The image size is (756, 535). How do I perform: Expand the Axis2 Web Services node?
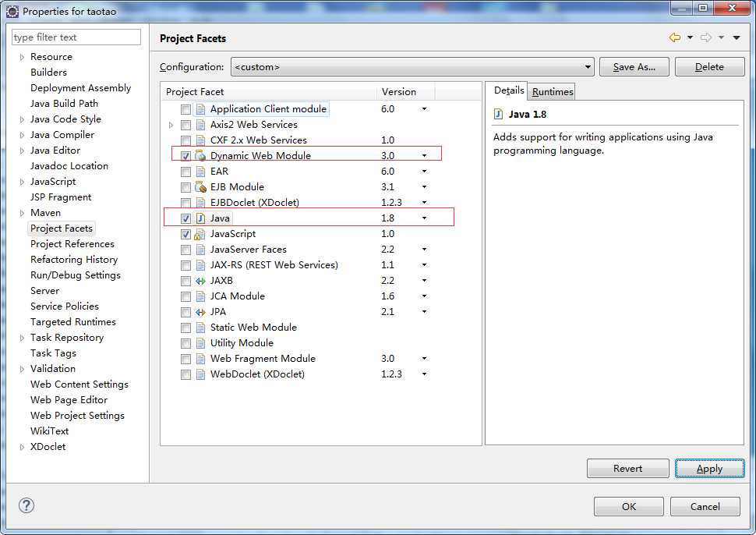[171, 125]
